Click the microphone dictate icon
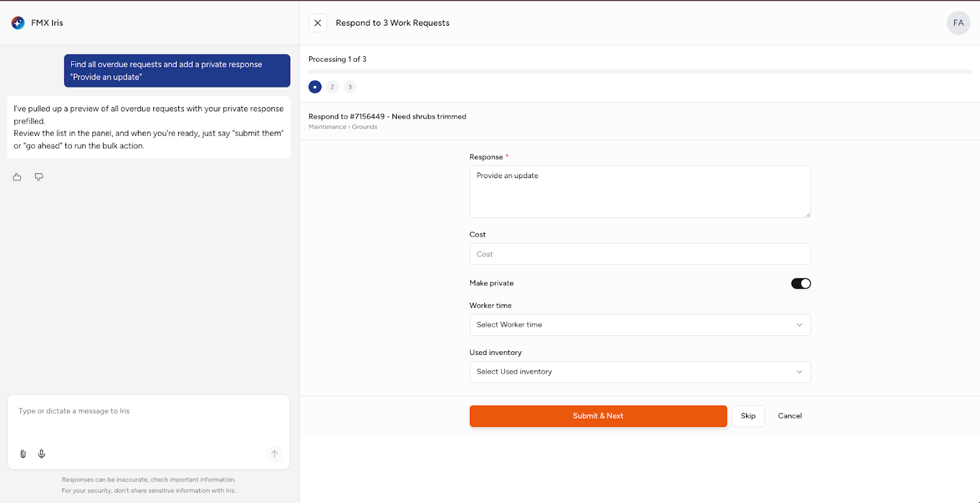 pos(42,454)
